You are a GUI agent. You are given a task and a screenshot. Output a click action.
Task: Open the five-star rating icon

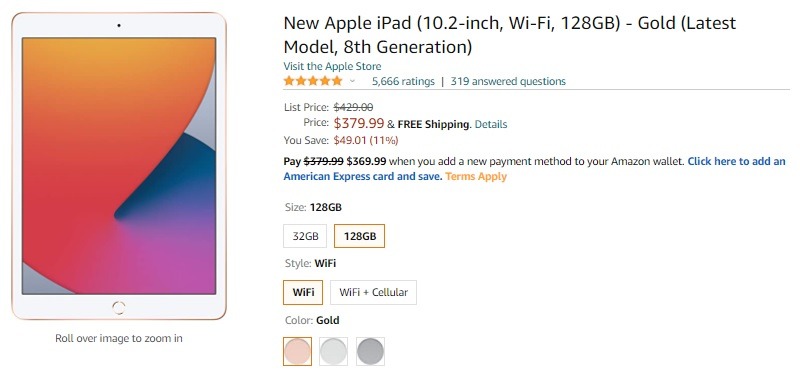313,81
